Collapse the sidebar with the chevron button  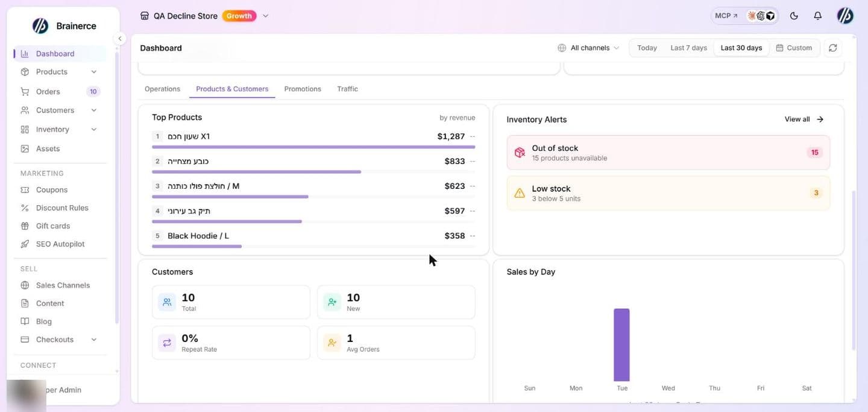pyautogui.click(x=119, y=39)
